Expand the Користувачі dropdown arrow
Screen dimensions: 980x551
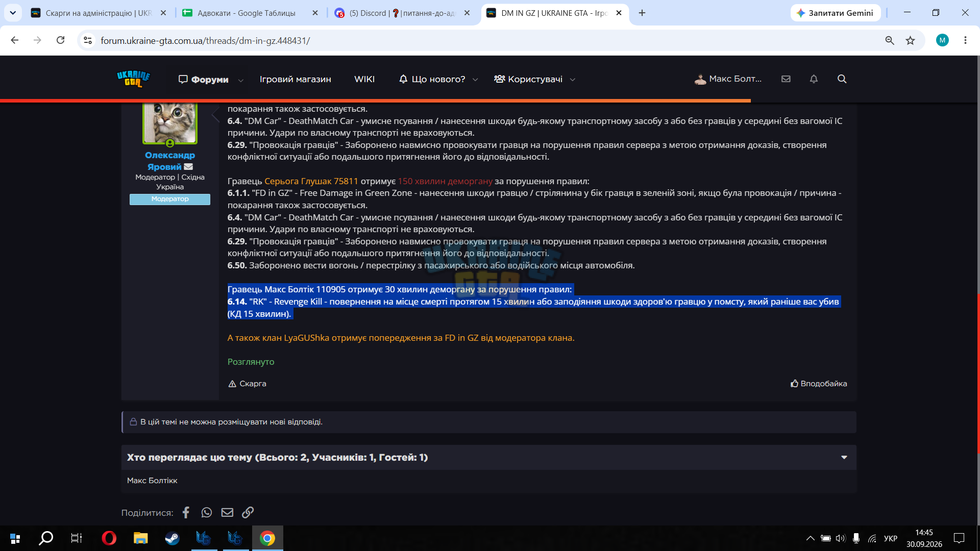(x=573, y=80)
